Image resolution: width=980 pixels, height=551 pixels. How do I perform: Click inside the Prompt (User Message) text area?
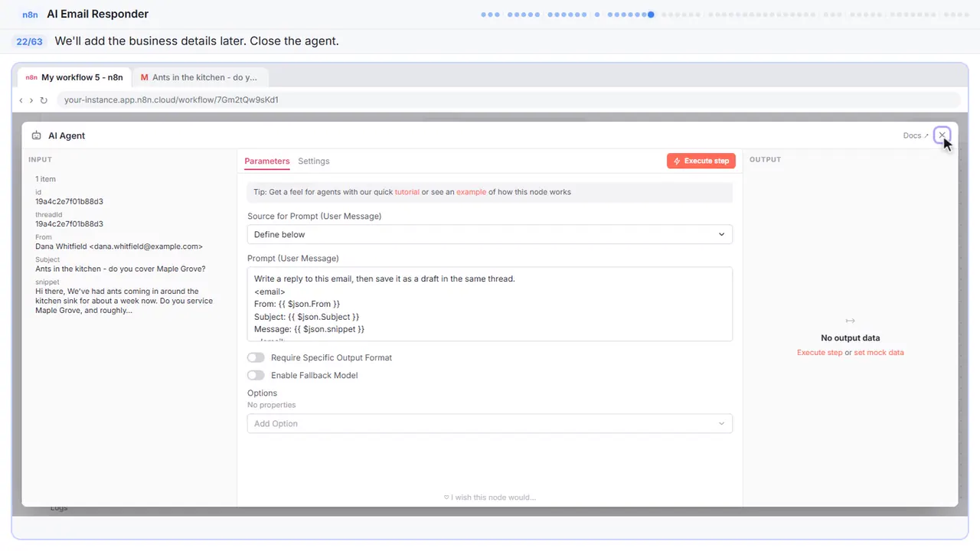tap(490, 304)
